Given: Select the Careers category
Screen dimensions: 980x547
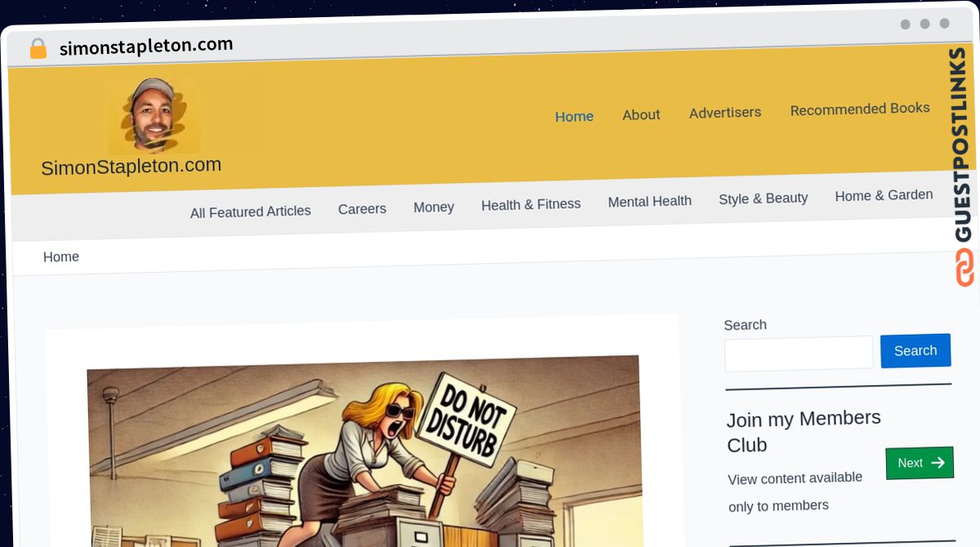Looking at the screenshot, I should click(362, 209).
